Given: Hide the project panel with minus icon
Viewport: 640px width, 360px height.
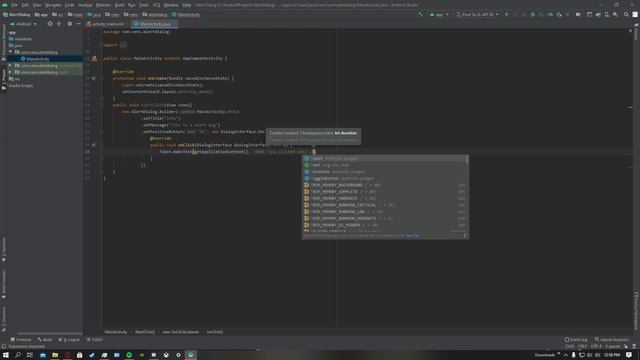Looking at the screenshot, I should (x=78, y=24).
